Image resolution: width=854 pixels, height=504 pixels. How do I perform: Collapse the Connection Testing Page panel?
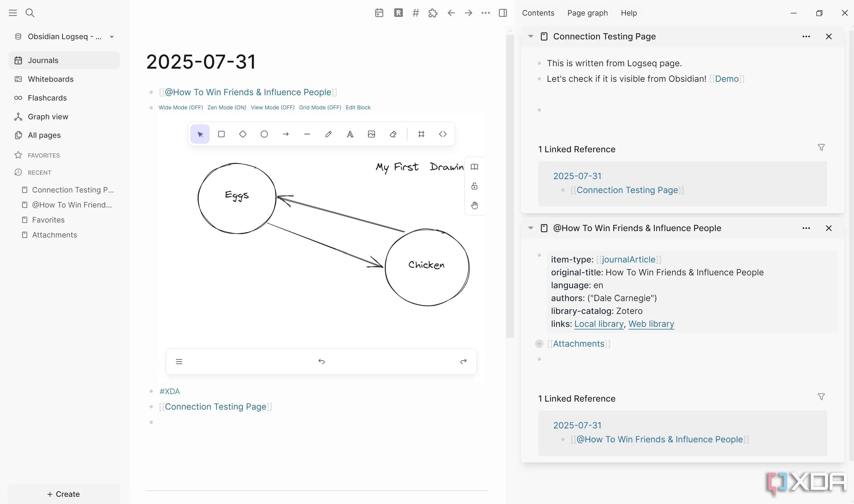[x=531, y=36]
